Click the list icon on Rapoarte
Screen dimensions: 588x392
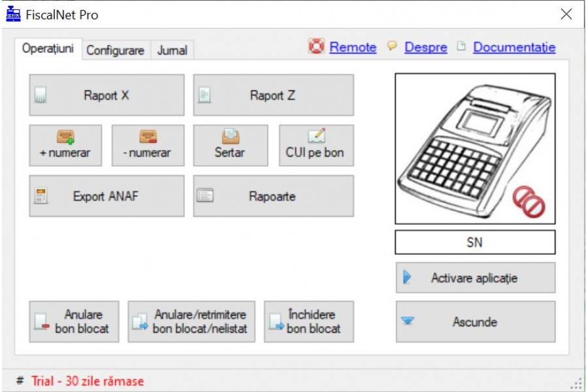[x=205, y=195]
